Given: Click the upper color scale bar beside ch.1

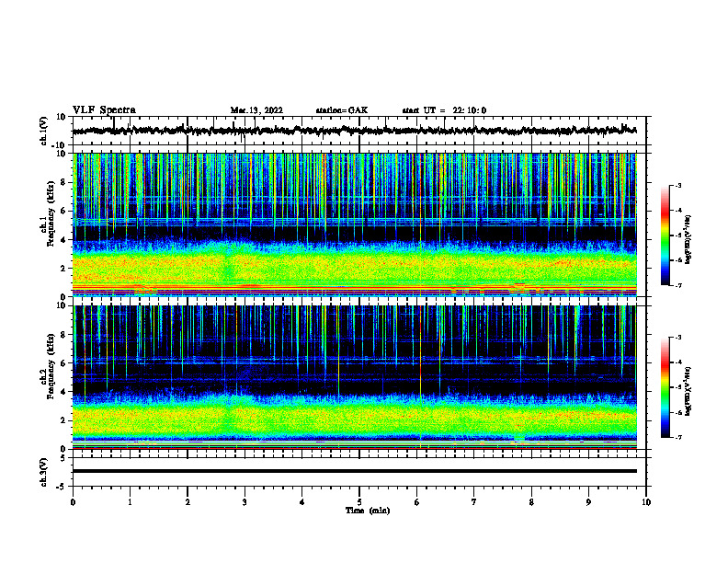Looking at the screenshot, I should click(665, 236).
